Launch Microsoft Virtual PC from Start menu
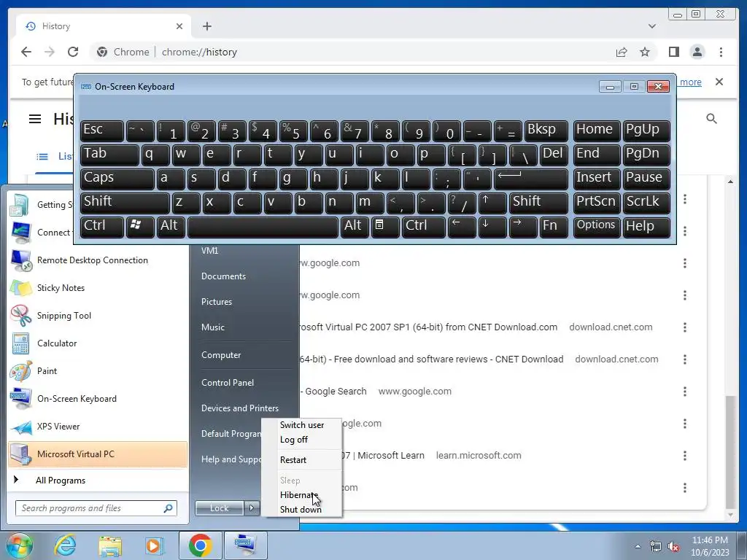Screen dimensions: 747x560 [x=98, y=454]
